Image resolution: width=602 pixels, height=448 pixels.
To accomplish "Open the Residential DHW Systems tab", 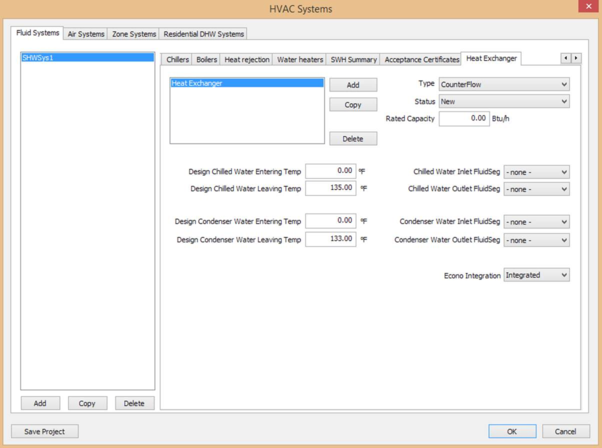I will coord(204,34).
